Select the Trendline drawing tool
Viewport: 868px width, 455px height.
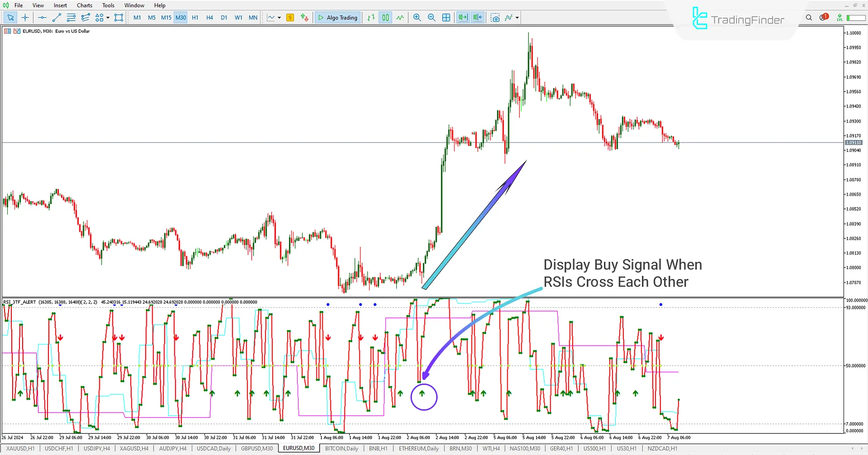pyautogui.click(x=57, y=18)
